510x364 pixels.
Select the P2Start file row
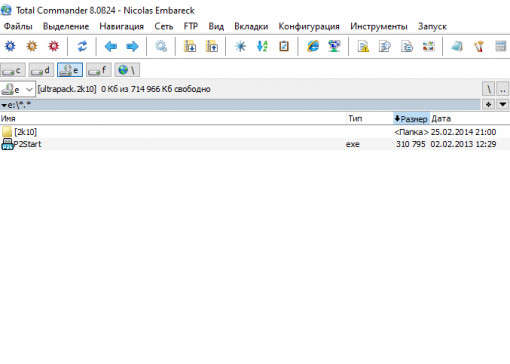(x=255, y=144)
